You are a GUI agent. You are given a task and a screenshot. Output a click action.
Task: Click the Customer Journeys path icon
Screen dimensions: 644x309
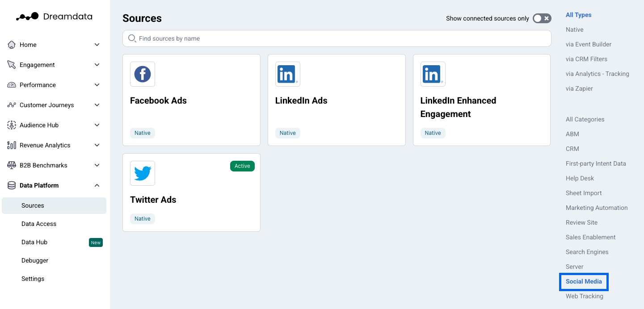pyautogui.click(x=12, y=105)
